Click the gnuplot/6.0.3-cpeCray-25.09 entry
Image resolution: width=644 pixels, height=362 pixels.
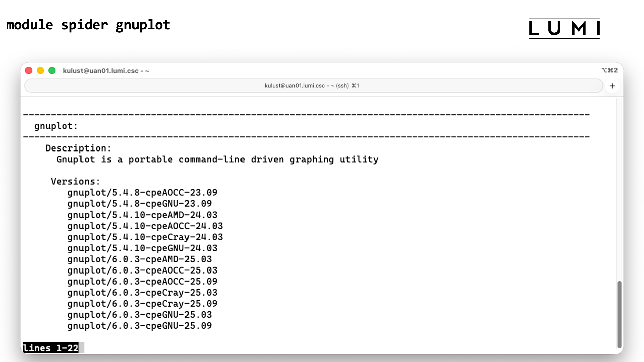[x=142, y=303]
